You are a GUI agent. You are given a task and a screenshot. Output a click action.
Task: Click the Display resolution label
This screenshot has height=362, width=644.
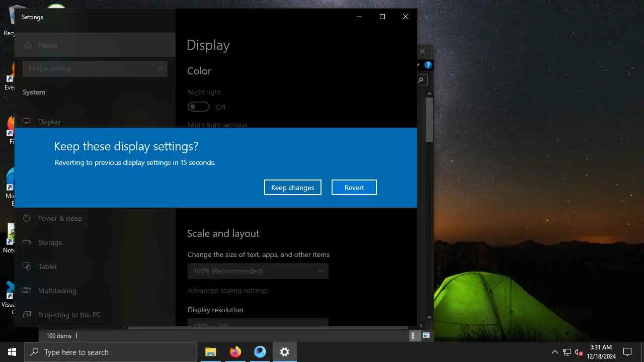(x=215, y=310)
